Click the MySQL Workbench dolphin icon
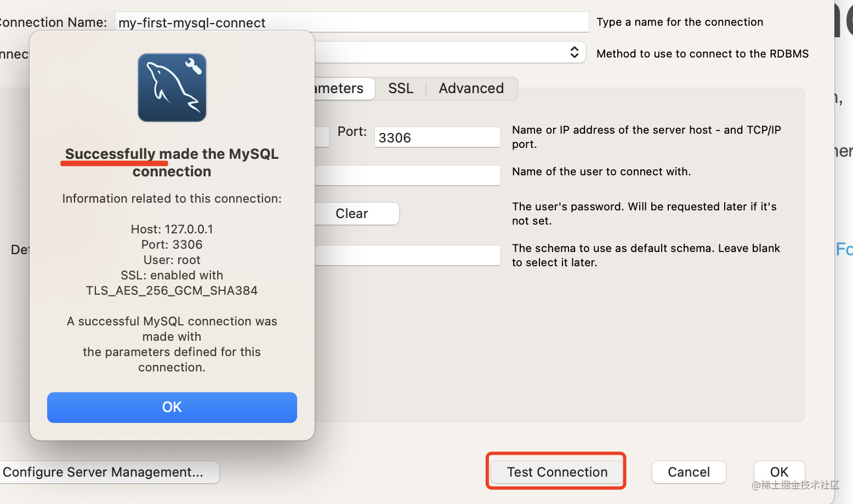The image size is (853, 504). tap(172, 88)
